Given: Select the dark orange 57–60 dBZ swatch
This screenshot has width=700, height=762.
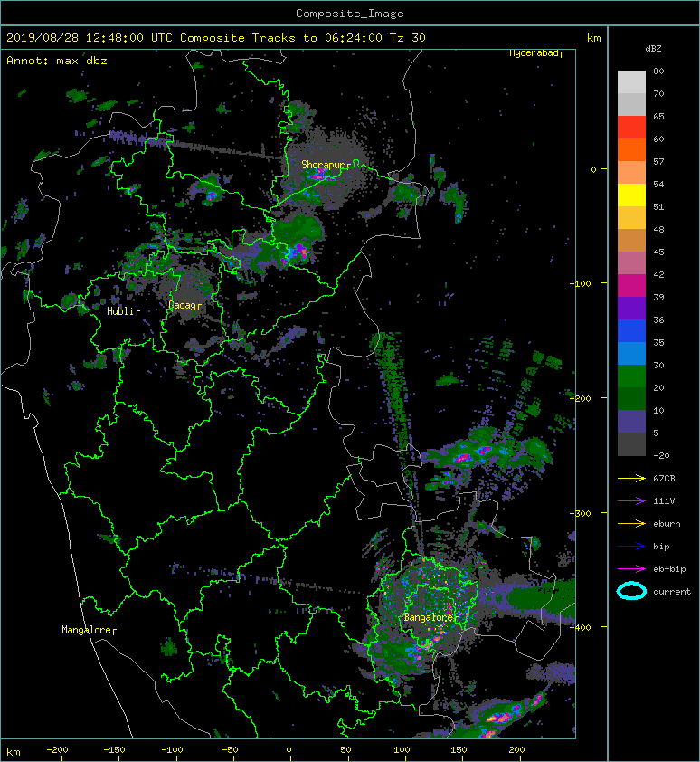Looking at the screenshot, I should tap(631, 149).
